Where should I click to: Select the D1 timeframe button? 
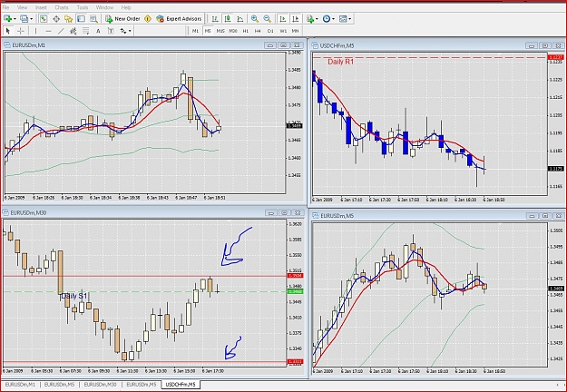pos(270,31)
